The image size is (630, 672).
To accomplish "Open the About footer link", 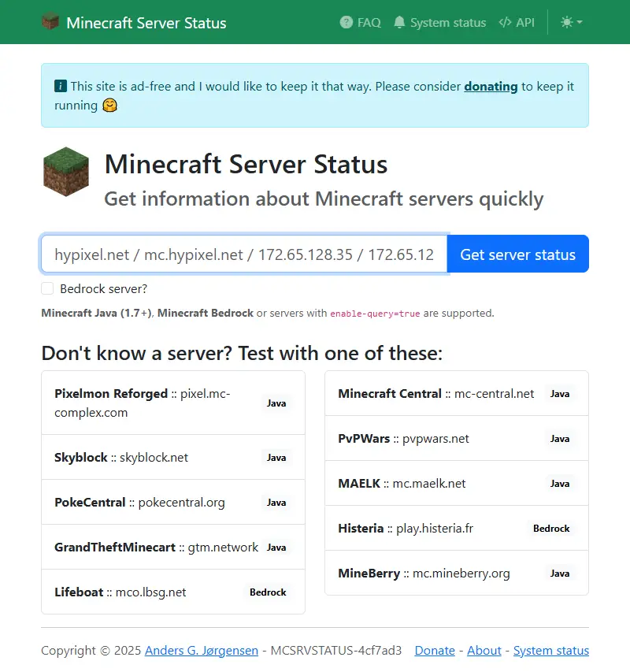I will coord(484,651).
